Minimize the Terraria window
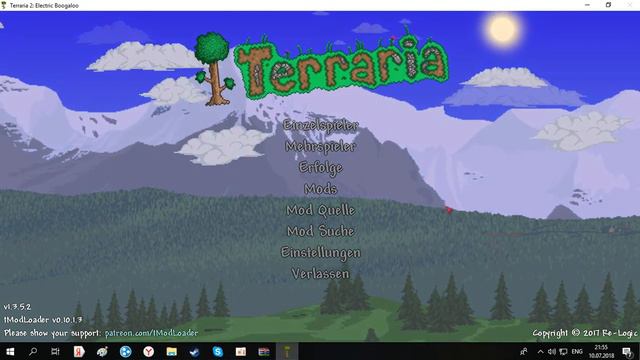The height and width of the screenshot is (360, 640). pyautogui.click(x=587, y=5)
